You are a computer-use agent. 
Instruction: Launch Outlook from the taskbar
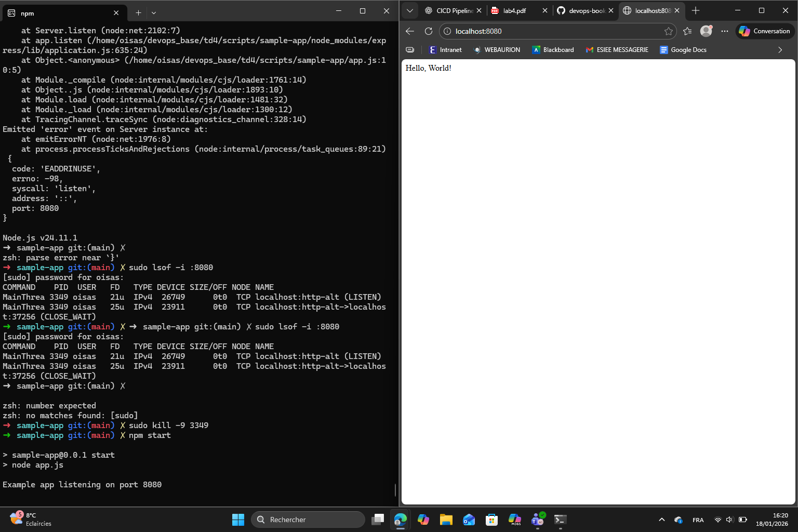(x=469, y=520)
